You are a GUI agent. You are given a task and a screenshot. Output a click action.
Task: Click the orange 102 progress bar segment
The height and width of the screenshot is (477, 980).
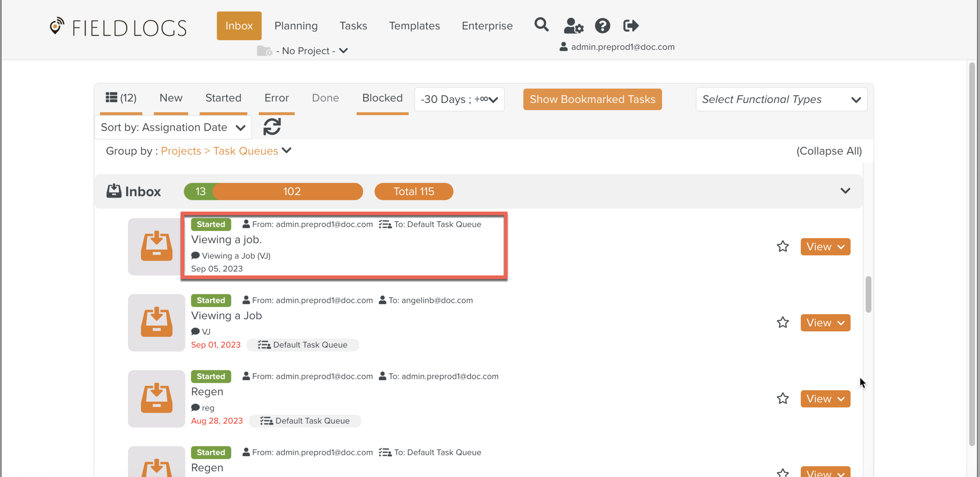[291, 191]
